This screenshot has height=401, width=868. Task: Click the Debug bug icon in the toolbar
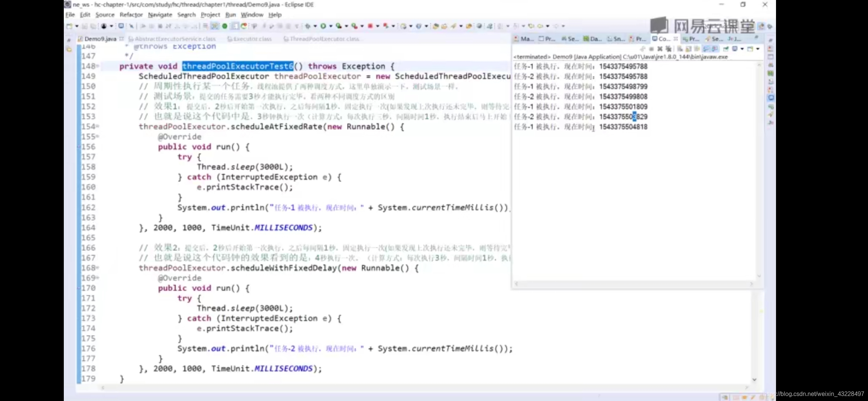coord(308,26)
